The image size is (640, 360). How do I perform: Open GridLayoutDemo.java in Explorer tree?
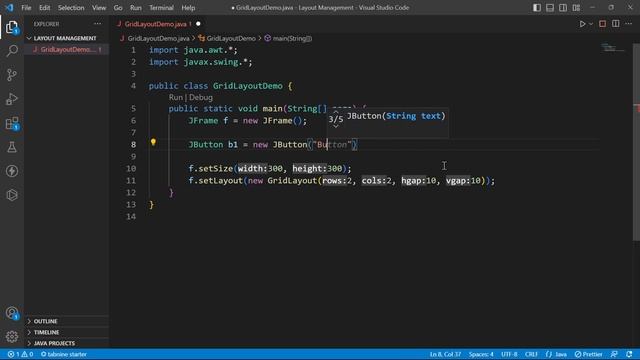(67, 50)
